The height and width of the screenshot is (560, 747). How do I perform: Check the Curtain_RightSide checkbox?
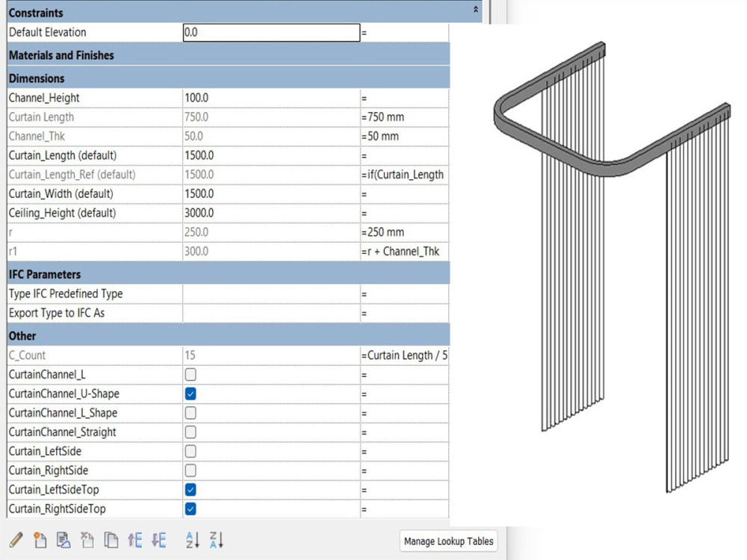190,470
